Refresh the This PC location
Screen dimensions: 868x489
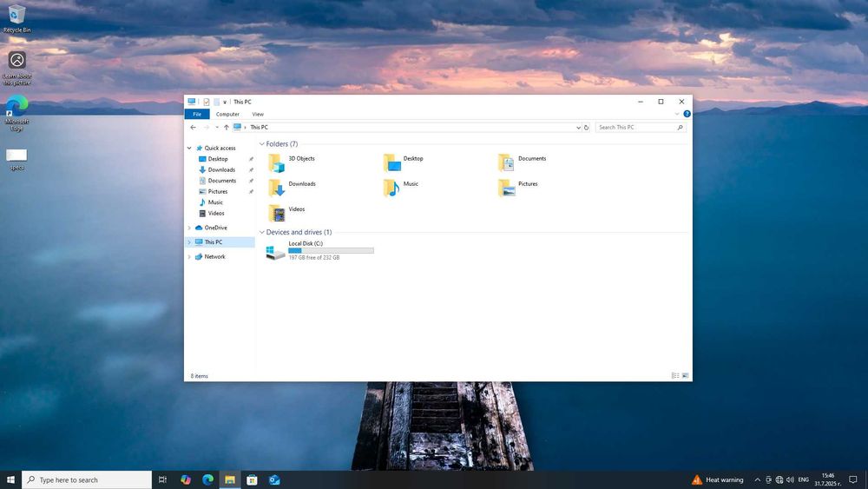(586, 128)
